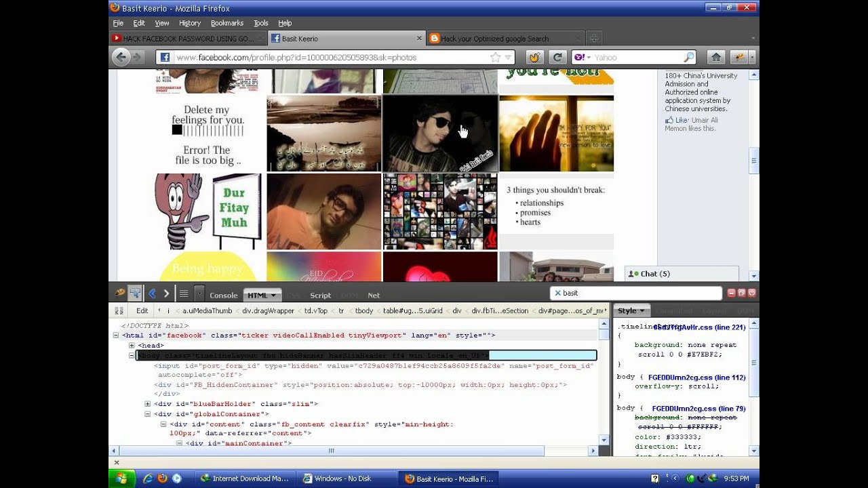Viewport: 868px width, 488px height.
Task: Collapse the mainContainer div node
Action: [180, 443]
